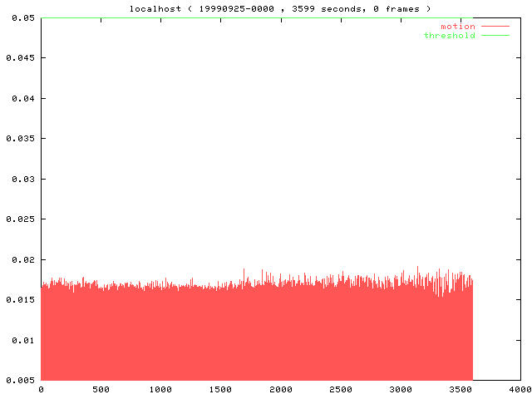The image size is (532, 399).
Task: Select the "threshold" legend label
Action: click(x=450, y=36)
